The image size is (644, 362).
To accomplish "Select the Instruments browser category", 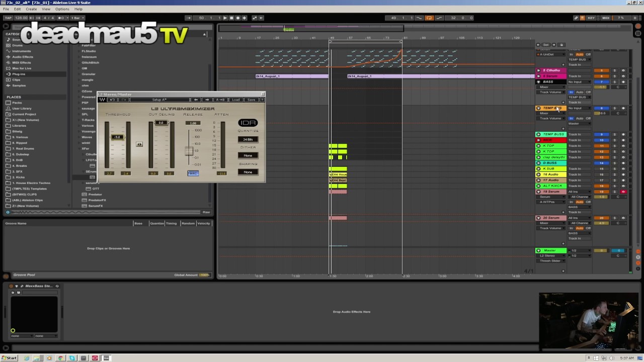I will point(21,51).
